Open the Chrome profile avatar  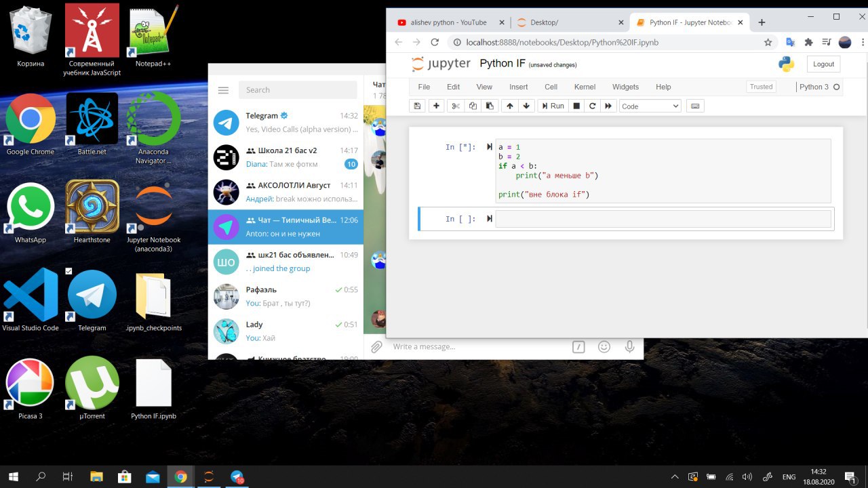(845, 42)
